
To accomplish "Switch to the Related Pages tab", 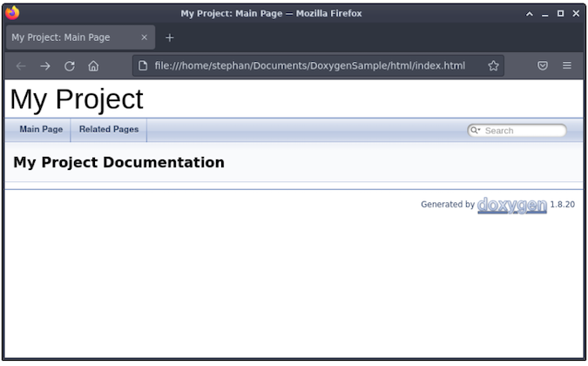I will pos(108,129).
